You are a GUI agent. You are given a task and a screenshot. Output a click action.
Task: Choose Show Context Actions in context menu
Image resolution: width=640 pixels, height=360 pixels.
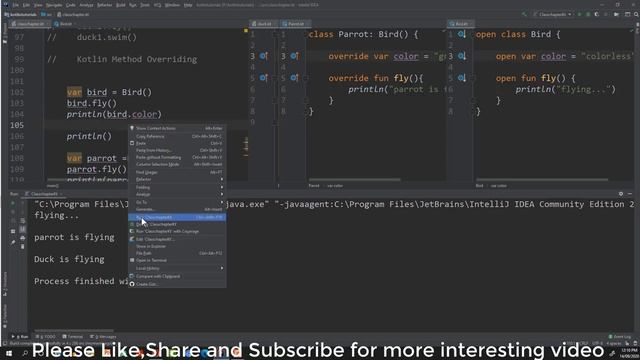(x=177, y=128)
